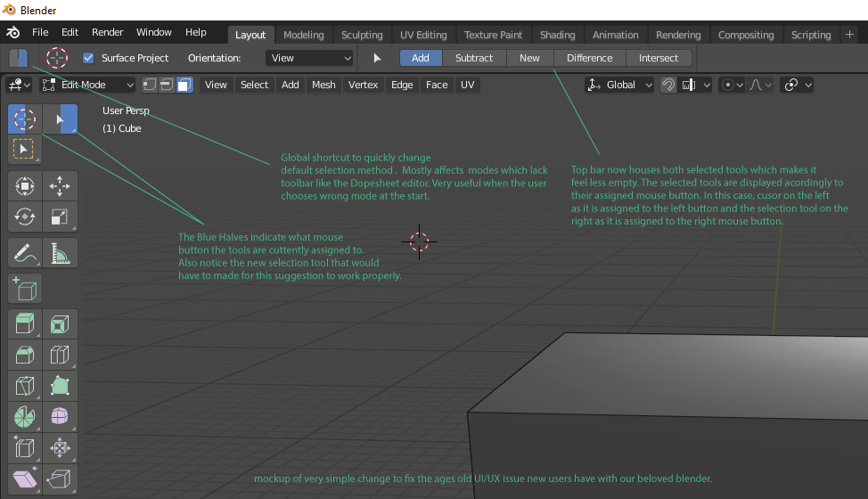The image size is (868, 499).
Task: Click the '(1) Cube' viewport label
Action: pos(122,128)
